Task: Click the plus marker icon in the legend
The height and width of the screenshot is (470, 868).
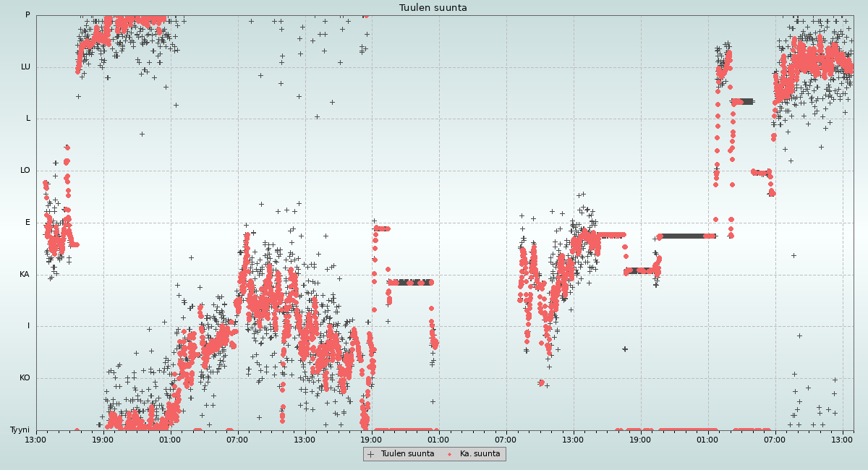Action: tap(371, 454)
